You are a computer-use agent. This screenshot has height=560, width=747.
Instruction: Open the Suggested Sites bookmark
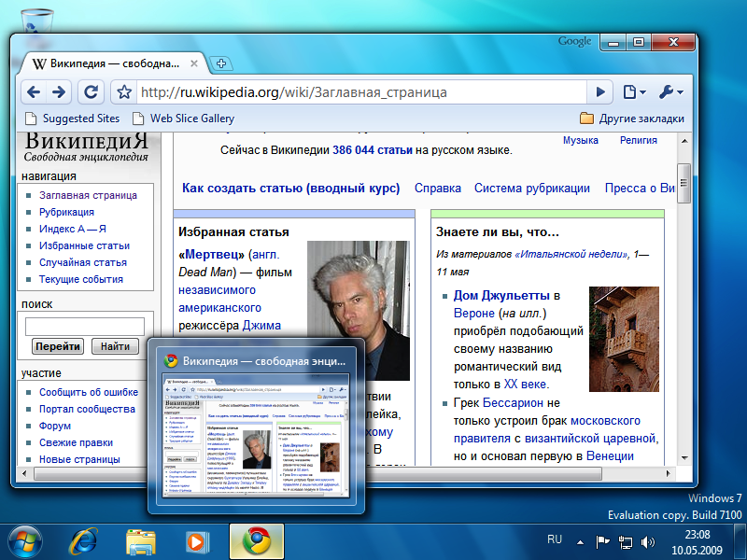click(x=73, y=119)
